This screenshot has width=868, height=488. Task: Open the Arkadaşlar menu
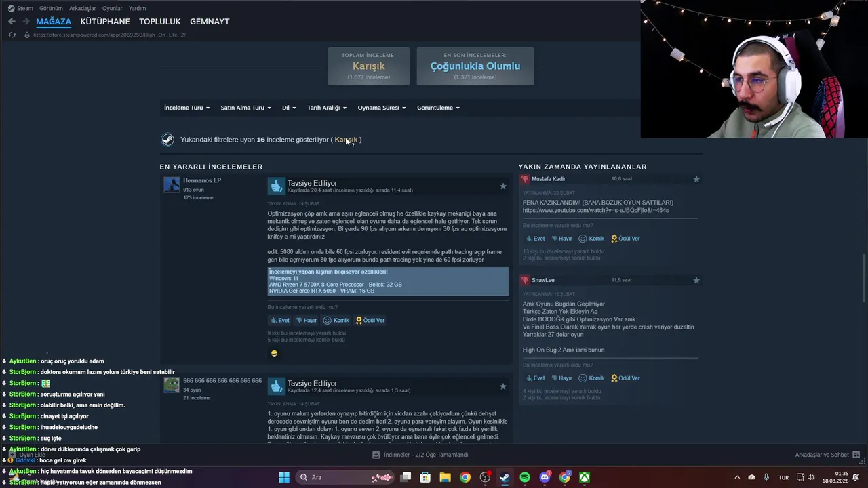(x=82, y=8)
